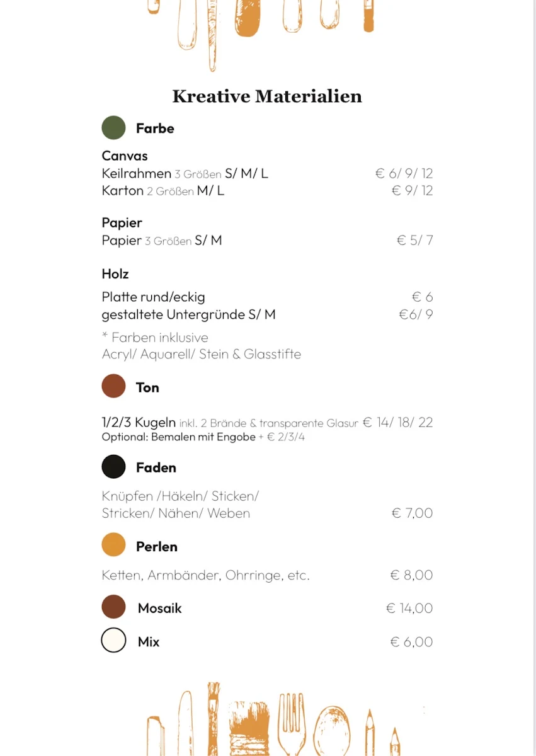Click the green Farbe color dot
Viewport: 536px width, 756px height.
[x=113, y=128]
